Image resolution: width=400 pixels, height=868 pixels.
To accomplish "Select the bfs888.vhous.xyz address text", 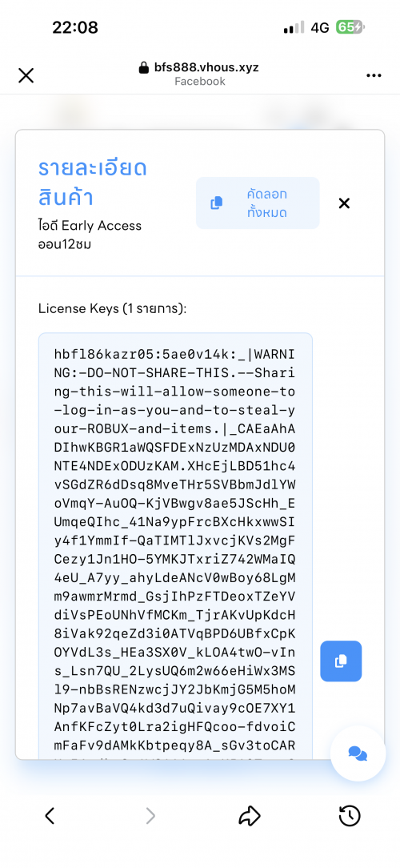I will pos(206,68).
